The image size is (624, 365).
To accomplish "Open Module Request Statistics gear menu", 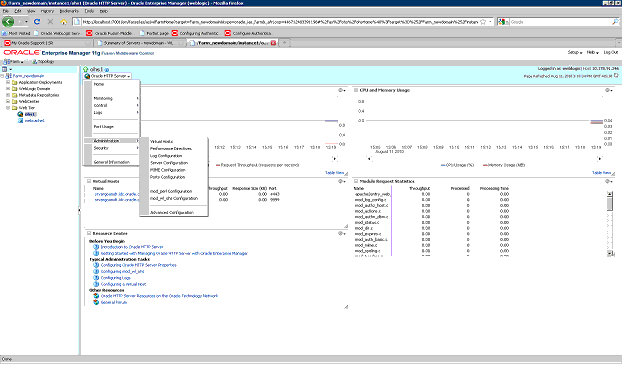I will 608,182.
